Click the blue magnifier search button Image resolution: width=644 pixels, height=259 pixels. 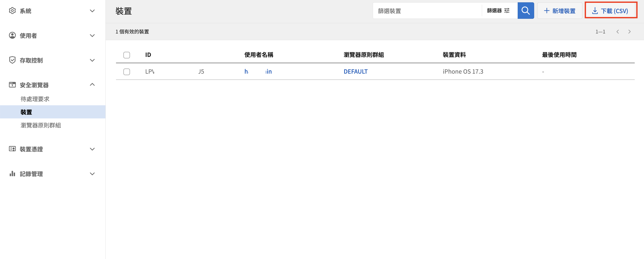526,11
